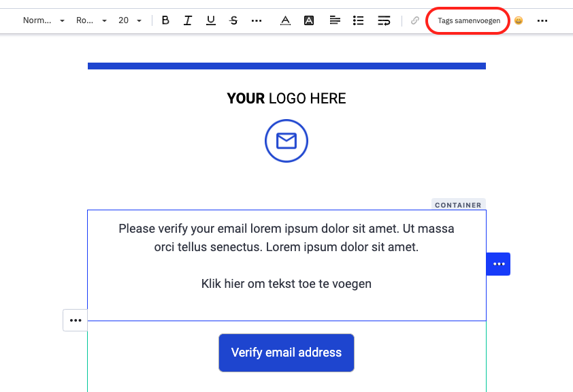Click the YOUR LOGO HERE text

pyautogui.click(x=286, y=98)
